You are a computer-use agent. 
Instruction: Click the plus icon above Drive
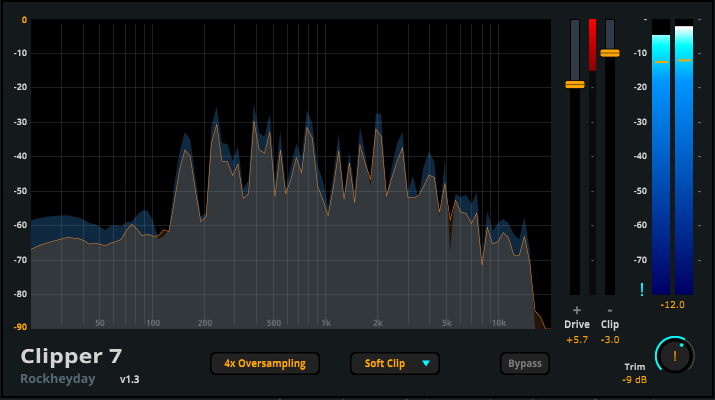(577, 310)
